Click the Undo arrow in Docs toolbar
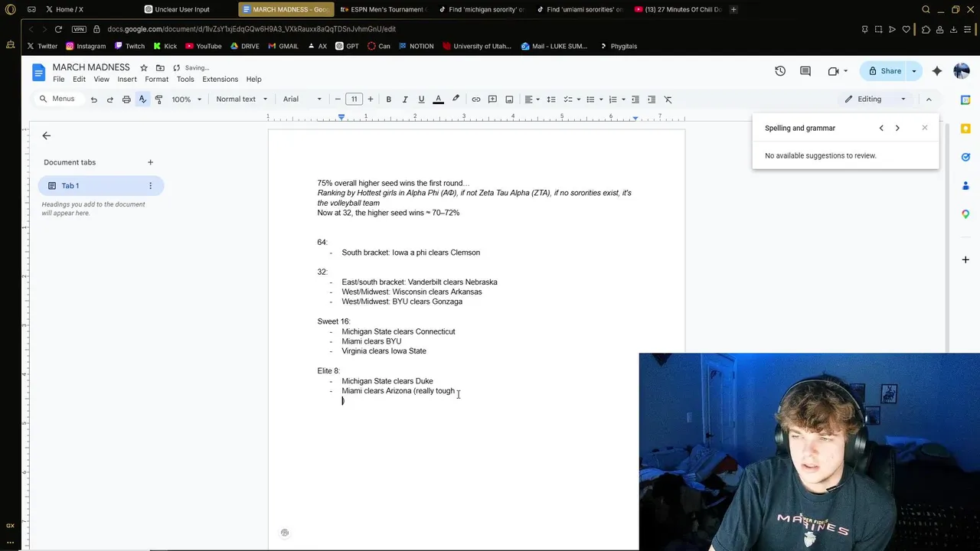Image resolution: width=980 pixels, height=551 pixels. [93, 99]
